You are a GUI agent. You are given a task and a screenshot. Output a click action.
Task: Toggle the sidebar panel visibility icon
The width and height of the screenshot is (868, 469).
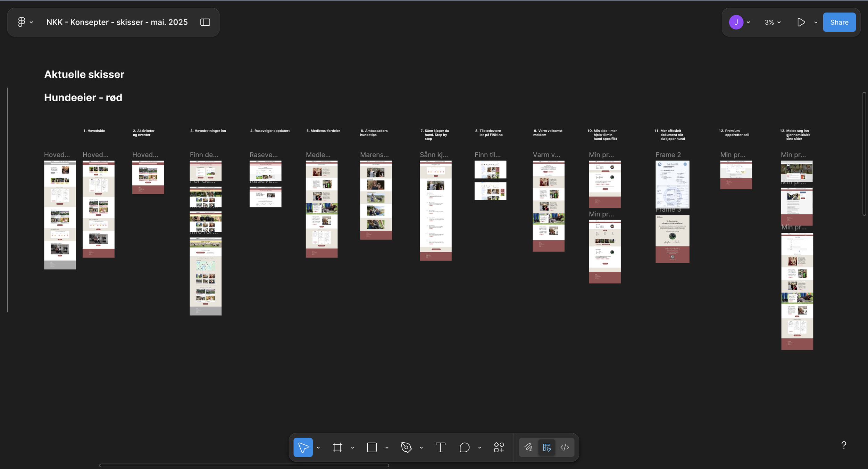(205, 22)
